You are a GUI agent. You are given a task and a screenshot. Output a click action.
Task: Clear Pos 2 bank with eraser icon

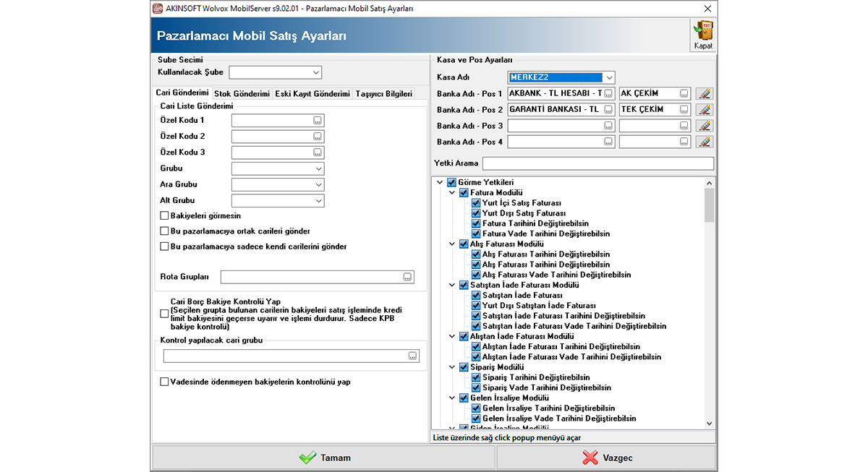704,110
